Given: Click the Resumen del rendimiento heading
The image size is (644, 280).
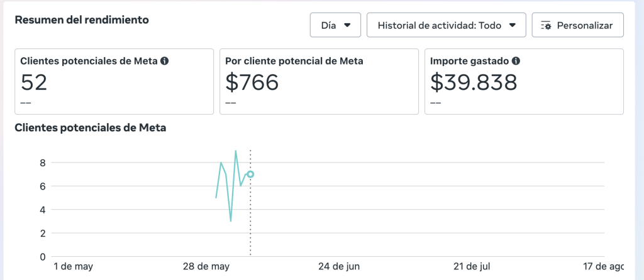Looking at the screenshot, I should (82, 19).
